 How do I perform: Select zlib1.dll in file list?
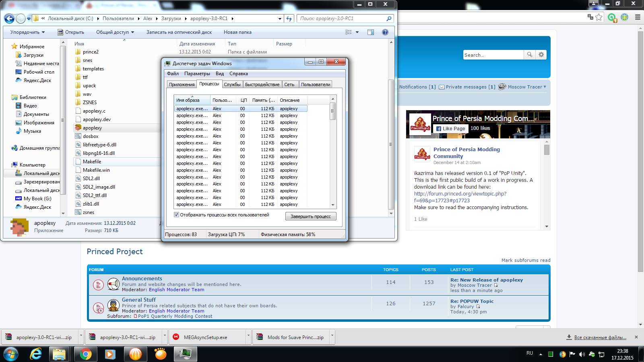coord(91,204)
